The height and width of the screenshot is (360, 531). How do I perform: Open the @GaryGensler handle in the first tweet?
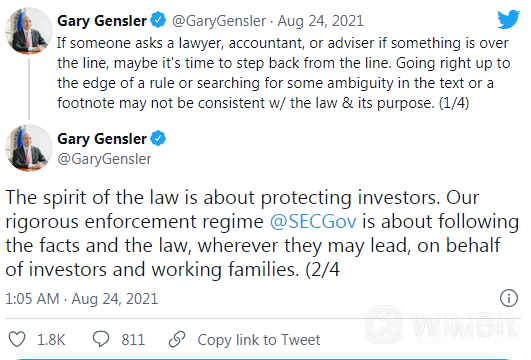[219, 21]
